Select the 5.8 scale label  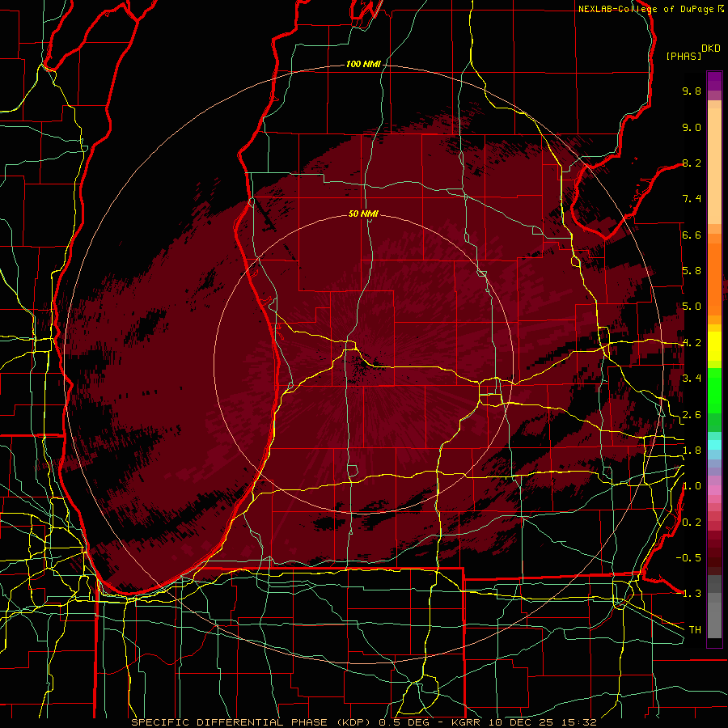tap(692, 271)
